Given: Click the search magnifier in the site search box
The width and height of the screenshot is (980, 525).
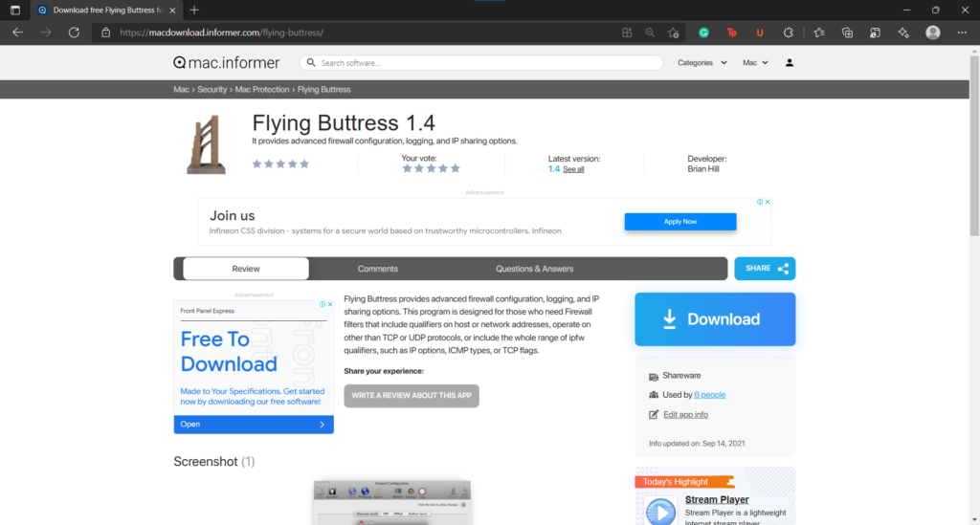Looking at the screenshot, I should pyautogui.click(x=311, y=62).
